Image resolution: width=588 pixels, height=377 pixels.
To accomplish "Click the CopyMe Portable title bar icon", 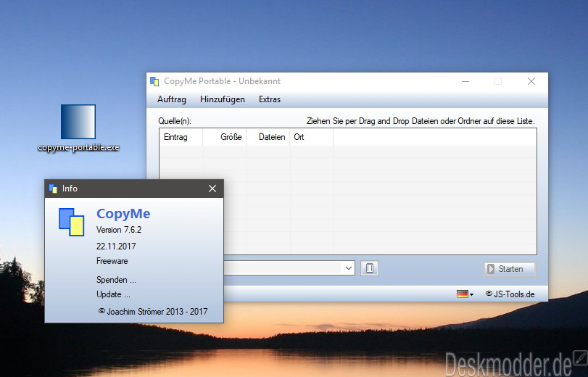I will [154, 81].
